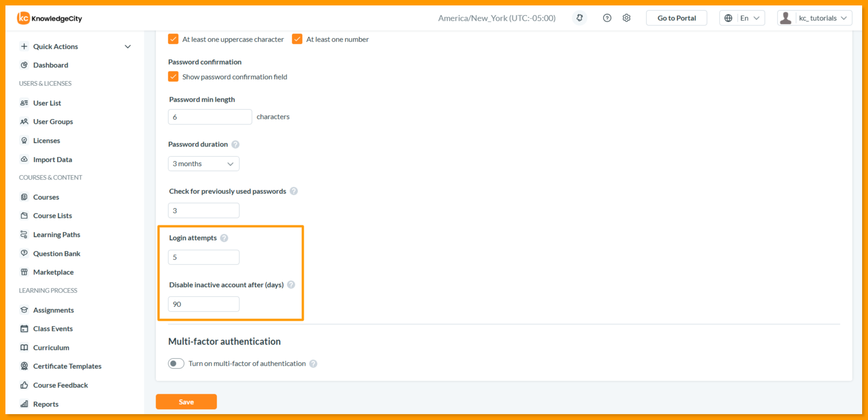
Task: Open Curriculum from sidebar
Action: [x=51, y=348]
